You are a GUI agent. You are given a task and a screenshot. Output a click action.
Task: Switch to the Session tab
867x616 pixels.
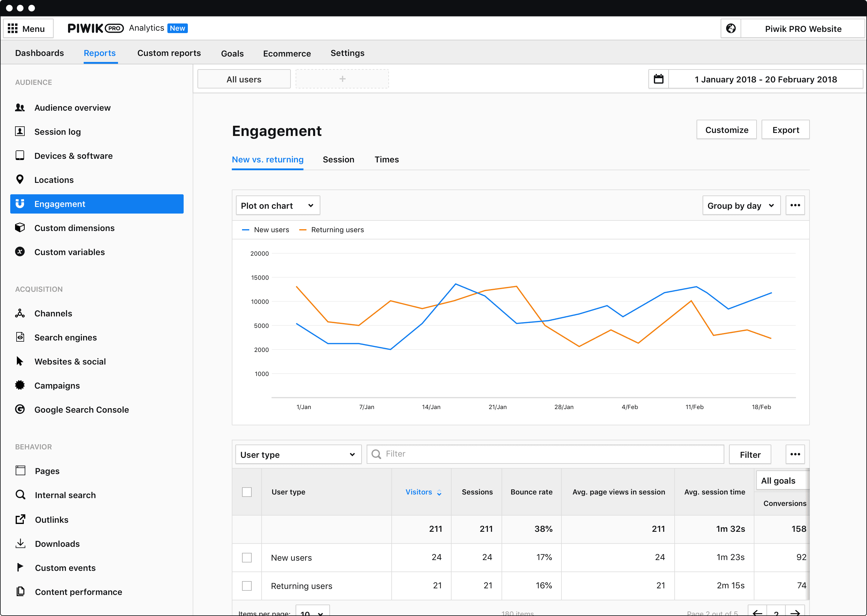point(339,159)
